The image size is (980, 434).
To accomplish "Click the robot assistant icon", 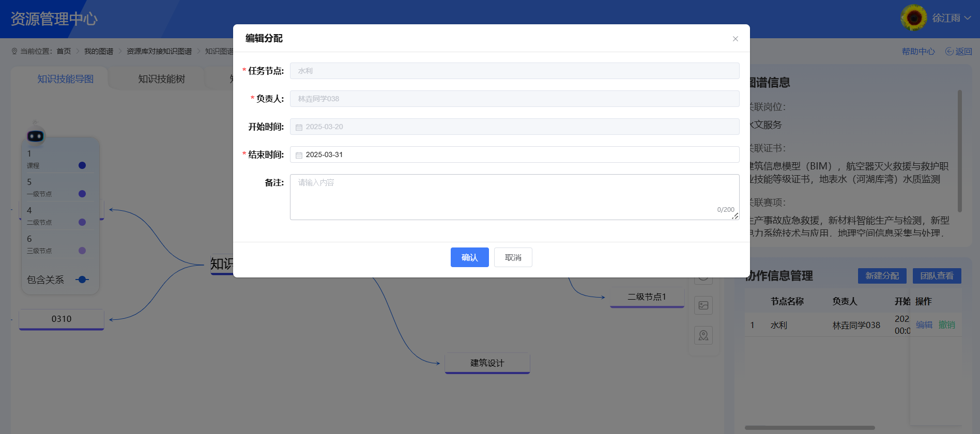I will (x=35, y=135).
